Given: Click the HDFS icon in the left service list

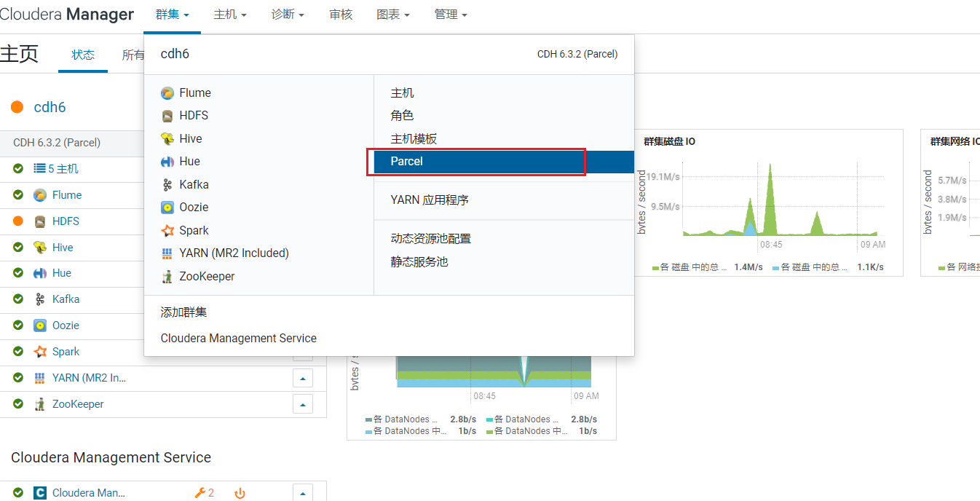Looking at the screenshot, I should pyautogui.click(x=40, y=221).
